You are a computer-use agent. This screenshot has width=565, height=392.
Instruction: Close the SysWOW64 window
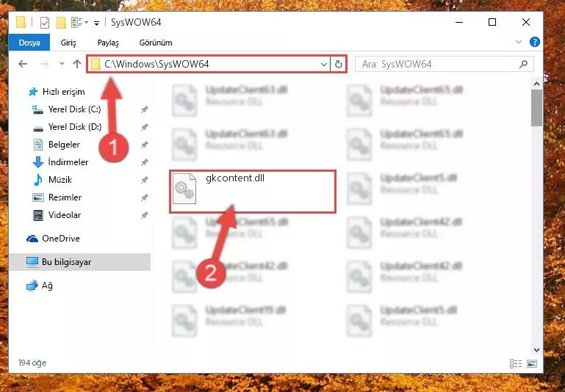tap(526, 22)
